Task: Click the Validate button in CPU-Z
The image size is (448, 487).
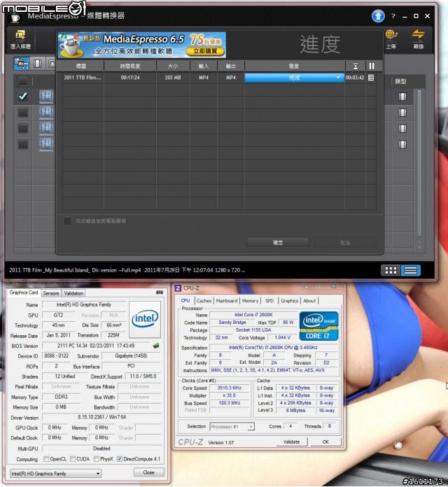Action: tap(291, 442)
